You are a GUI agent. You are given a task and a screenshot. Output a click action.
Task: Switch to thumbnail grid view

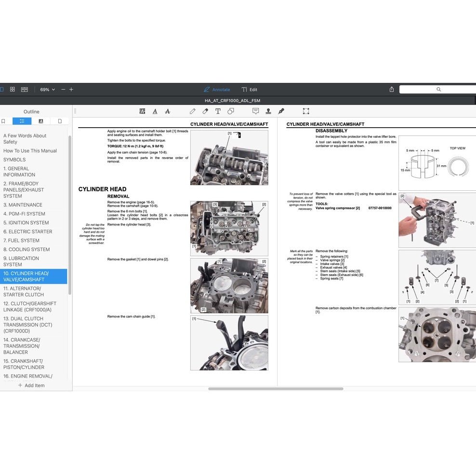pyautogui.click(x=13, y=90)
